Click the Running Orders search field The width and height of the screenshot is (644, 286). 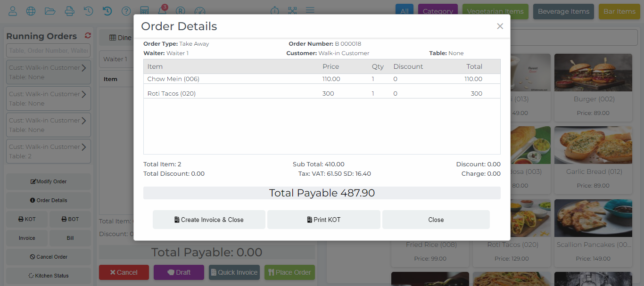tap(48, 50)
